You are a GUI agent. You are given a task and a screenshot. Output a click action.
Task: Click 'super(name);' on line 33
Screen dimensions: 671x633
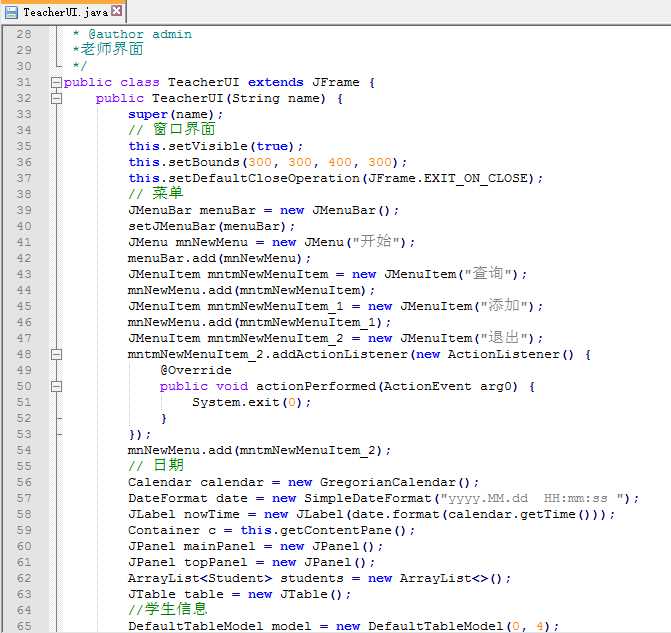(175, 114)
